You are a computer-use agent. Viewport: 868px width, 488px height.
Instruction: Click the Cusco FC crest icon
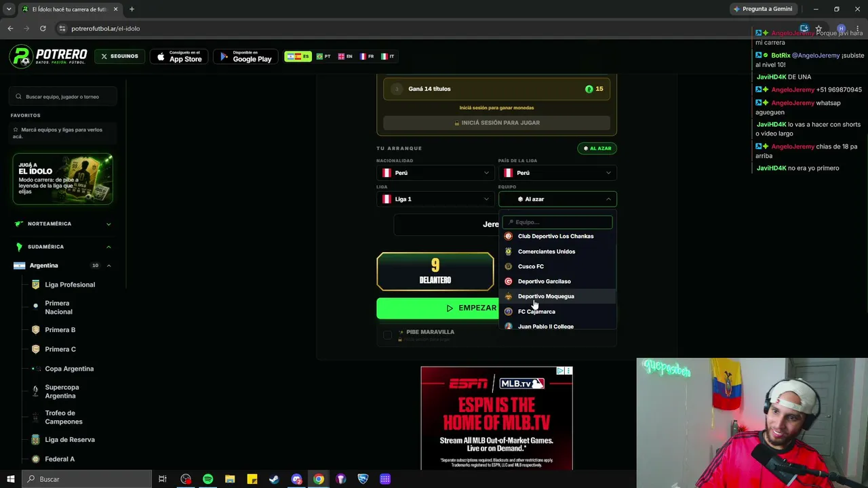click(508, 266)
